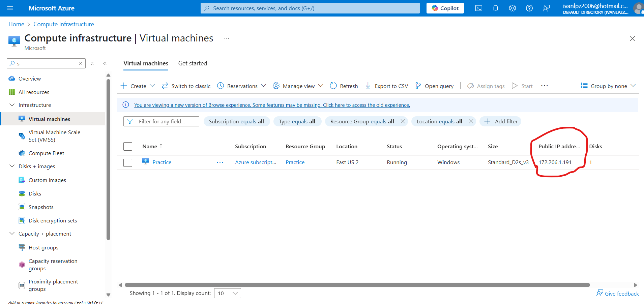Open the old experience link
Image resolution: width=644 pixels, height=304 pixels.
click(x=272, y=105)
